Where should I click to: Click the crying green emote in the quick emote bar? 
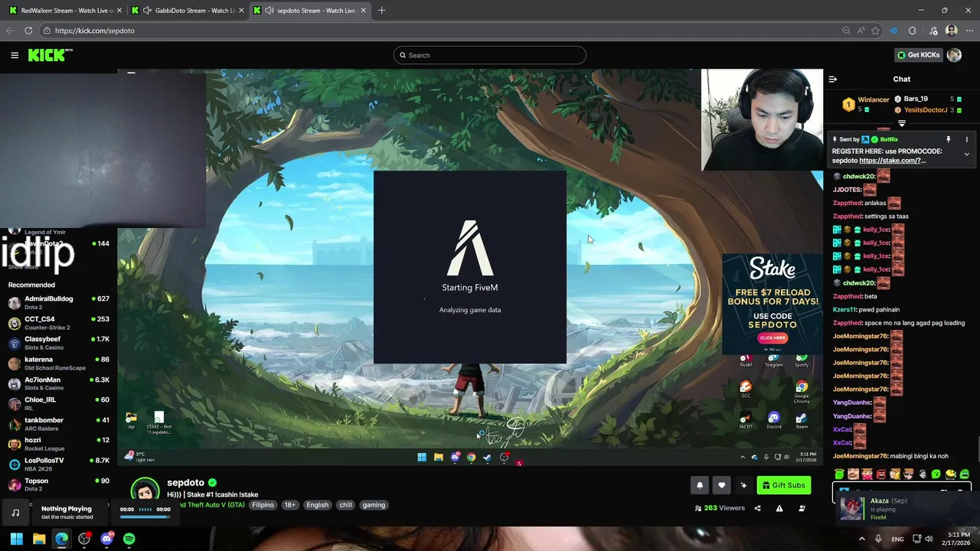964,474
